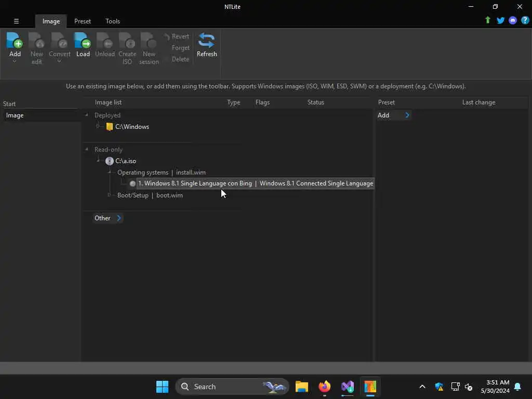The width and height of the screenshot is (532, 399).
Task: Switch to the Image tab
Action: point(51,21)
